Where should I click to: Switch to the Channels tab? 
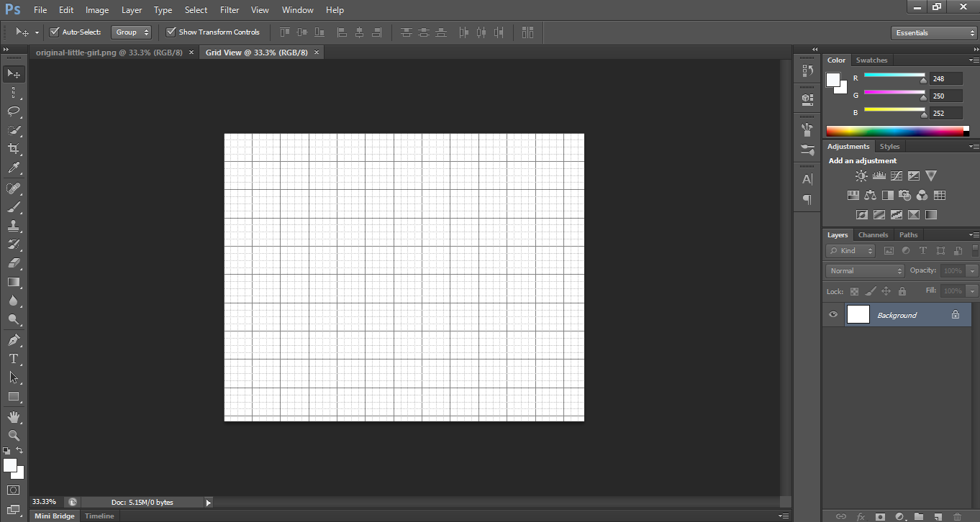[873, 234]
